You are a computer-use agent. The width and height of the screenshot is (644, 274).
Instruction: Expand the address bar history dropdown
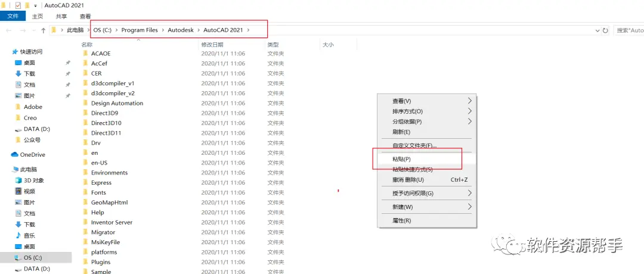coord(597,30)
